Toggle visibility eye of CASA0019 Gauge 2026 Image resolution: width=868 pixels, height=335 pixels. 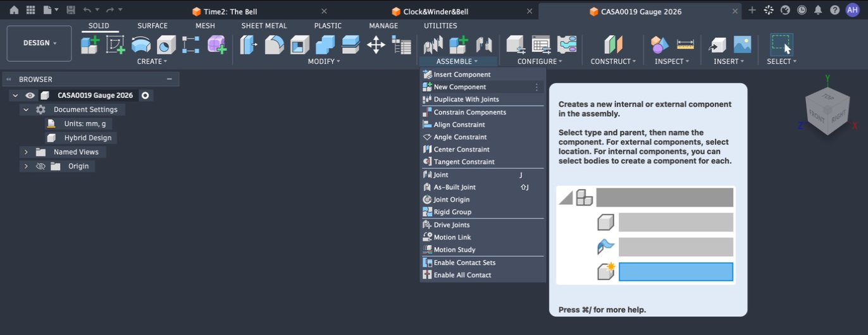(x=30, y=95)
